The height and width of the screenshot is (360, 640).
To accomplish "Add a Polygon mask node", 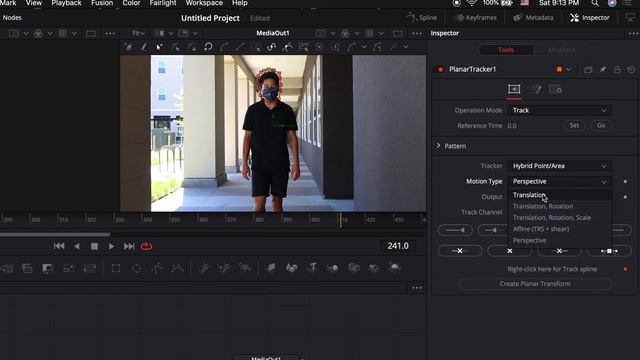I will (x=157, y=268).
